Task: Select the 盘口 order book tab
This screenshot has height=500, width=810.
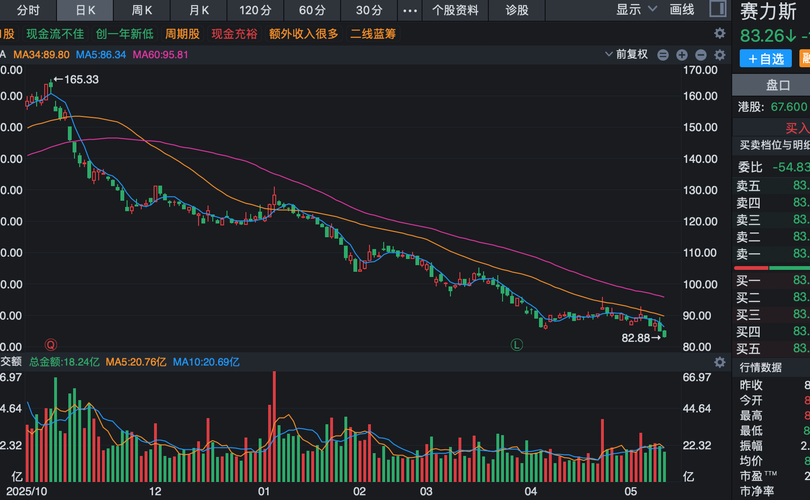Action: (777, 85)
